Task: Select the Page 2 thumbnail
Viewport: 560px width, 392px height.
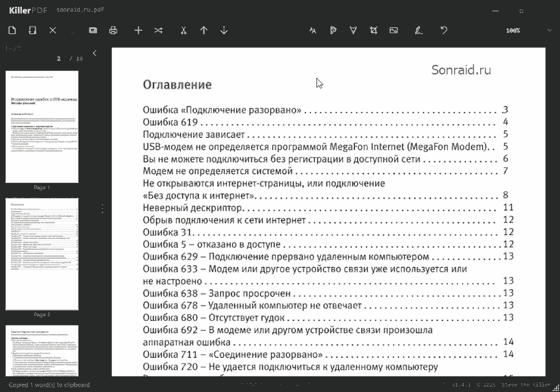Action: coord(42,254)
